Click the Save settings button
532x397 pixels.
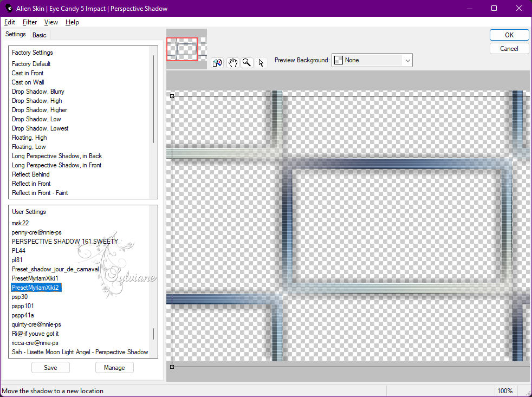(50, 367)
